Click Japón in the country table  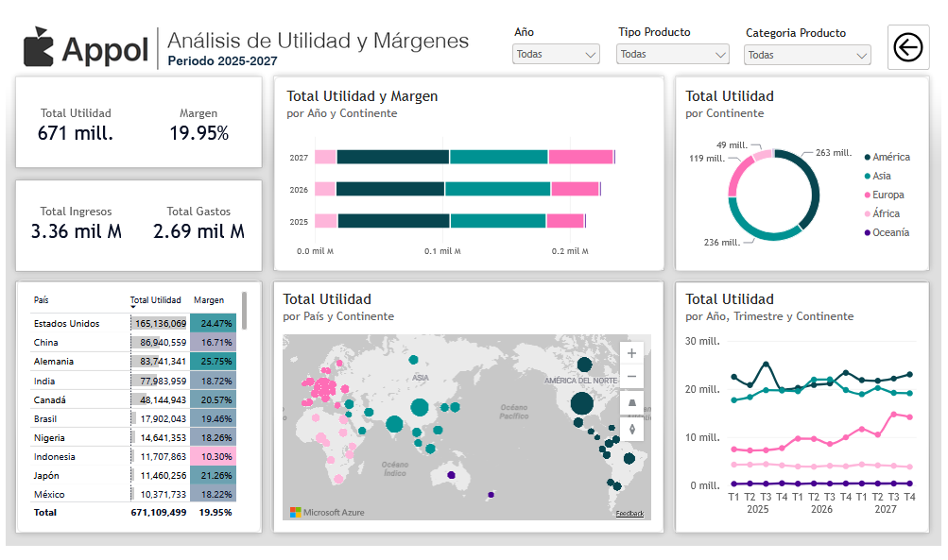(x=46, y=475)
